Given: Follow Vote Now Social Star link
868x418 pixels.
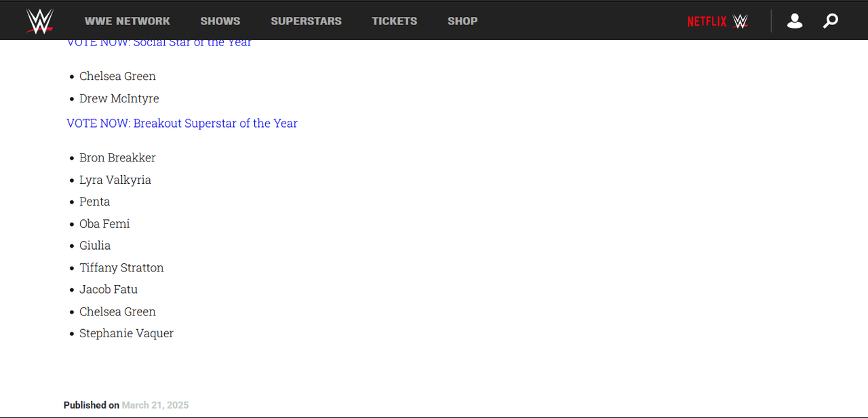Looking at the screenshot, I should (159, 43).
